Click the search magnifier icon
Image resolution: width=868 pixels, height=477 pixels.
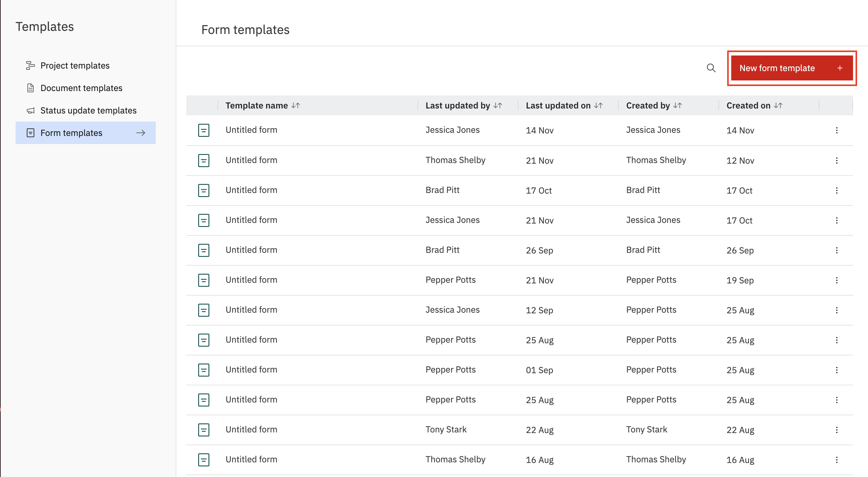click(711, 68)
